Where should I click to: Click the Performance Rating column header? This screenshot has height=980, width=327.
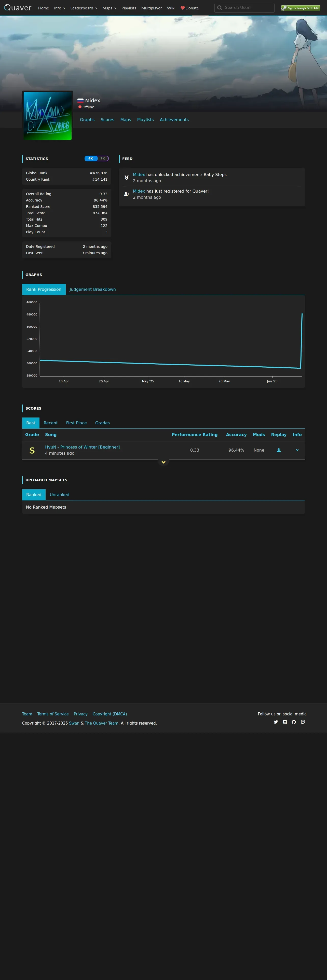tap(195, 435)
